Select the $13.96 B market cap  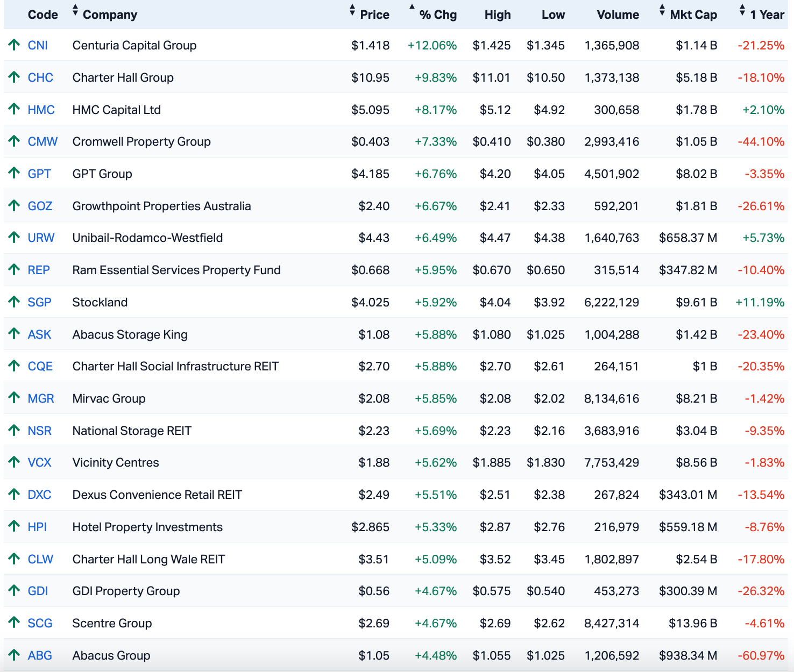coord(693,623)
